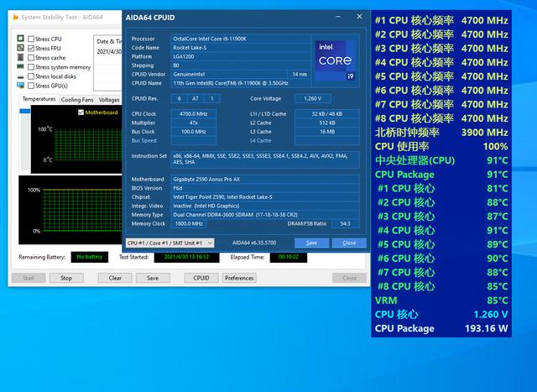Click the Bus Clock 100.0 MHz field
Image resolution: width=537 pixels, height=392 pixels.
point(194,132)
